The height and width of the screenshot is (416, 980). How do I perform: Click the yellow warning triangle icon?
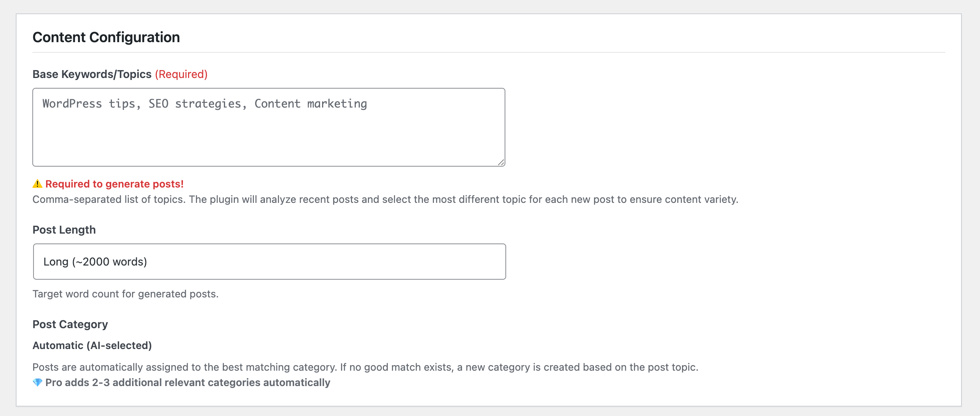pyautogui.click(x=37, y=184)
